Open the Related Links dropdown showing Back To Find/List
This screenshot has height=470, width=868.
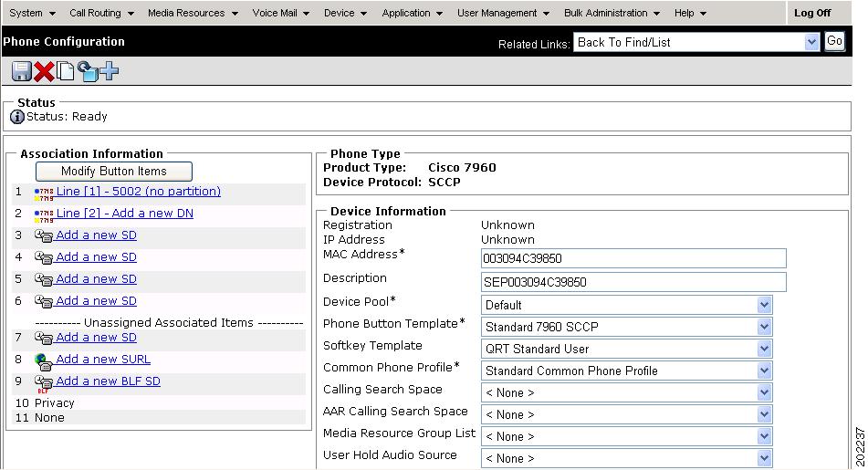click(x=696, y=42)
